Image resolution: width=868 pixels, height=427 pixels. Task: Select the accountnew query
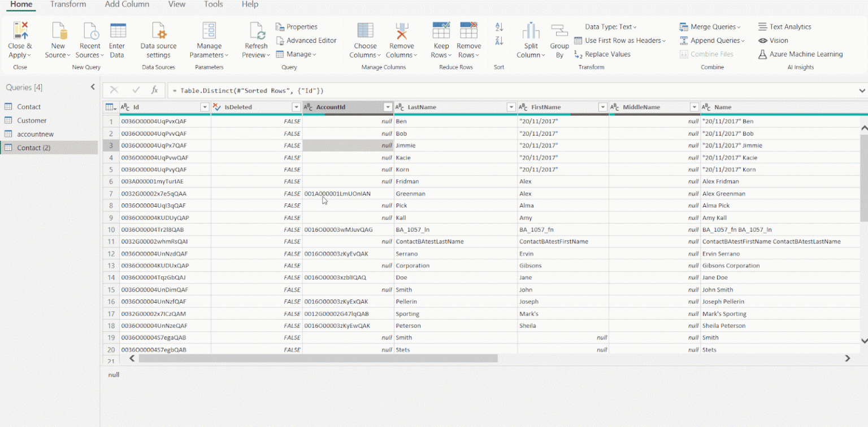49,134
